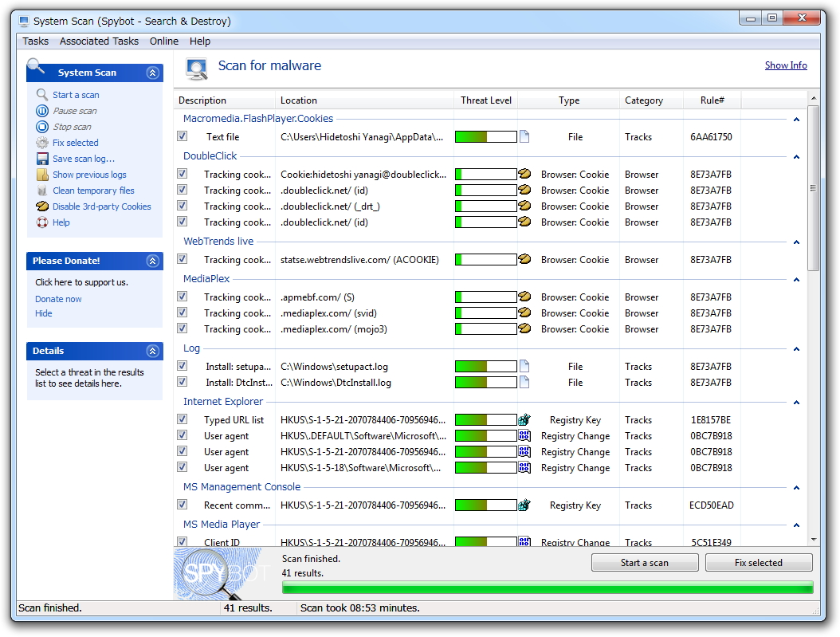Click the Start a scan magnifier icon
The width and height of the screenshot is (840, 637).
coord(41,95)
